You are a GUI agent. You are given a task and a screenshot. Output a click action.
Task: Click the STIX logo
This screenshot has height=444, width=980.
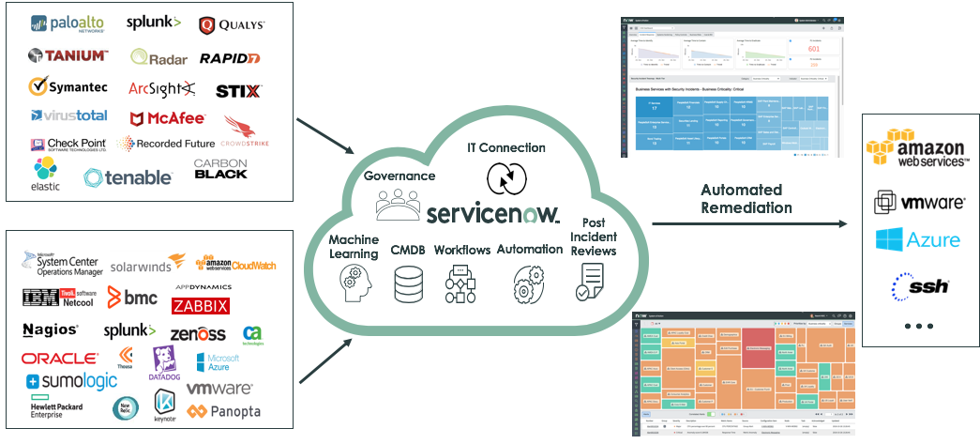(238, 91)
